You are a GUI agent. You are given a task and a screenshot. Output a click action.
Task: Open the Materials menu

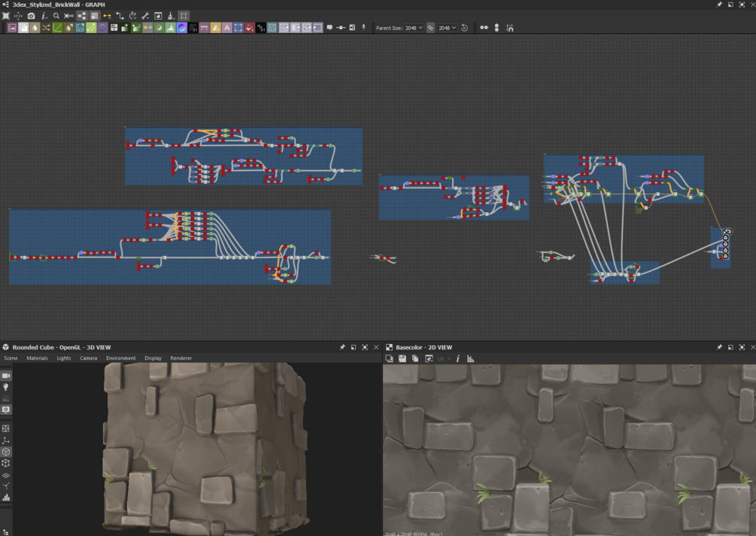coord(37,358)
